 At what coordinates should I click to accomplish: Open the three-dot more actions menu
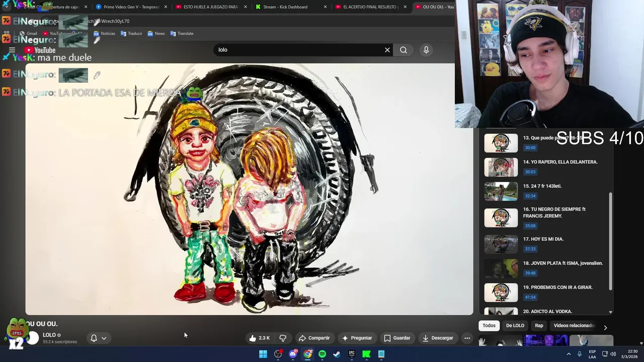(x=467, y=338)
